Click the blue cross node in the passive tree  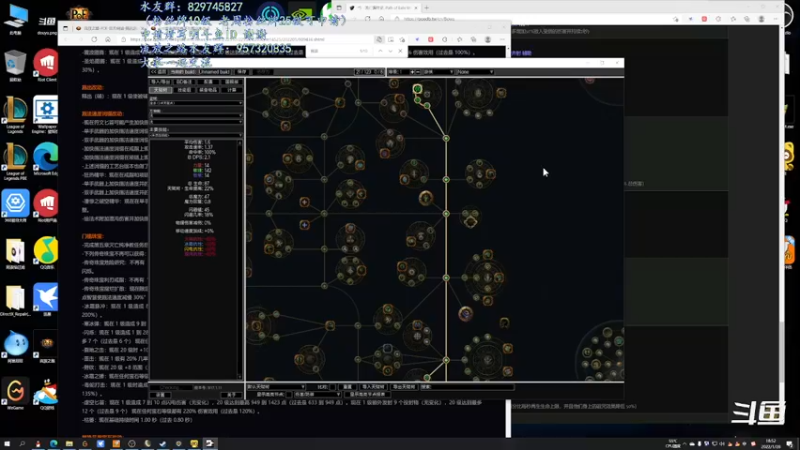(305, 224)
